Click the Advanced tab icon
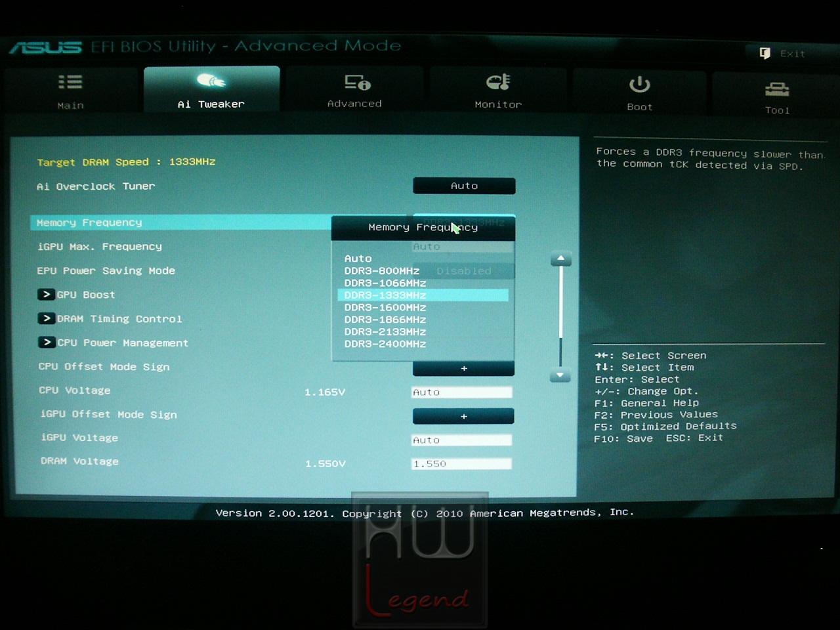Viewport: 840px width, 630px height. [358, 83]
